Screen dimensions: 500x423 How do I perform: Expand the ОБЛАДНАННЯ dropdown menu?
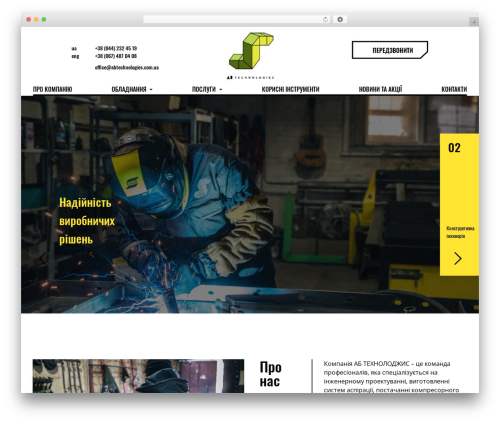coord(132,89)
